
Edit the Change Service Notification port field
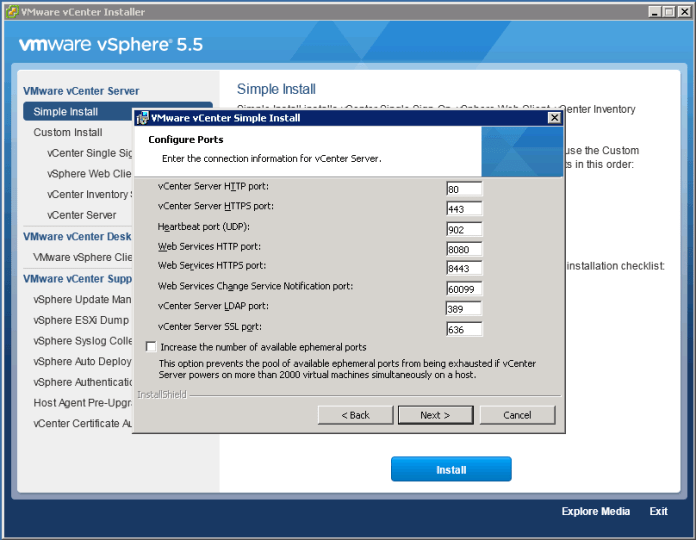(x=464, y=288)
